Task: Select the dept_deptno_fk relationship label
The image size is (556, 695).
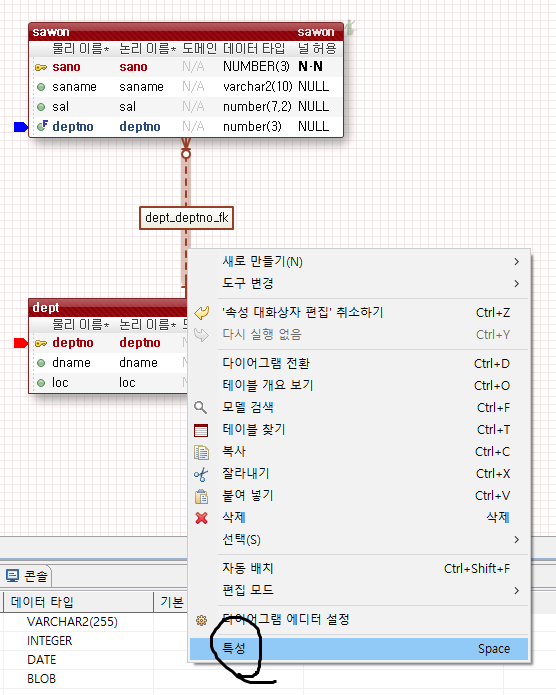Action: [187, 218]
